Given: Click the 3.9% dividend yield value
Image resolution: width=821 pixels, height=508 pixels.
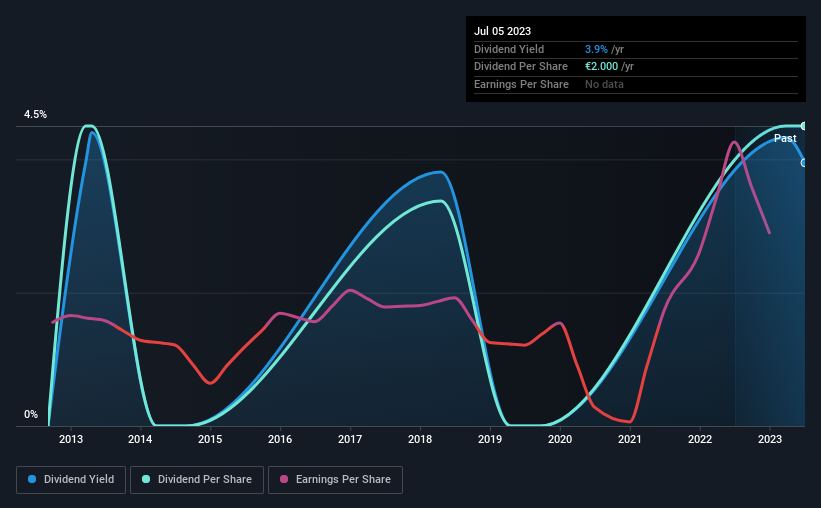Looking at the screenshot, I should click(596, 49).
